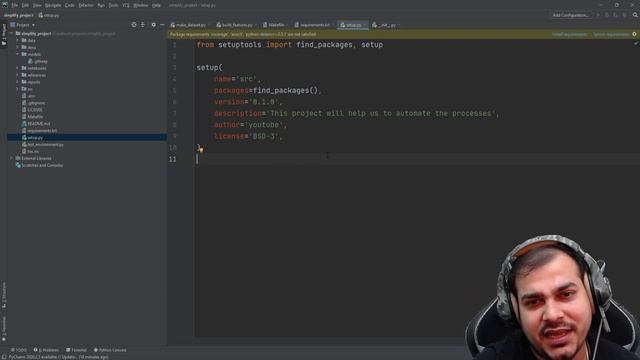Open Project panel settings gear
The image size is (640, 360).
coord(153,25)
